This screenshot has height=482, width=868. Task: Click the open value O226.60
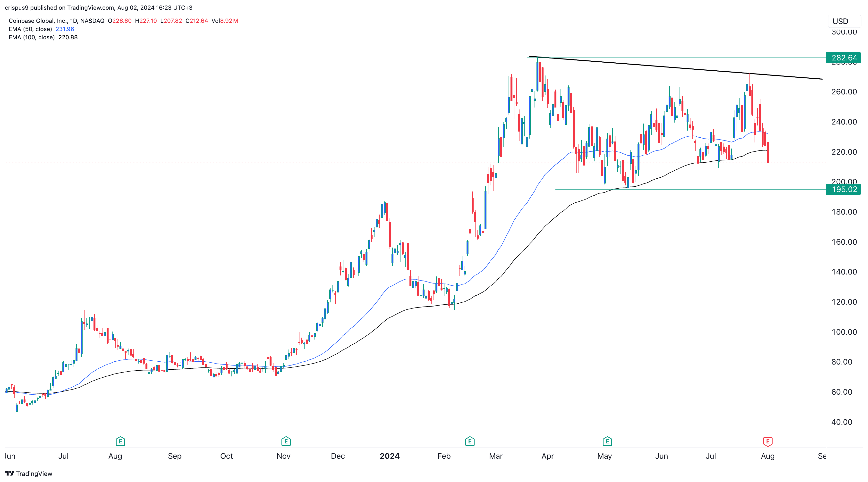pos(120,21)
